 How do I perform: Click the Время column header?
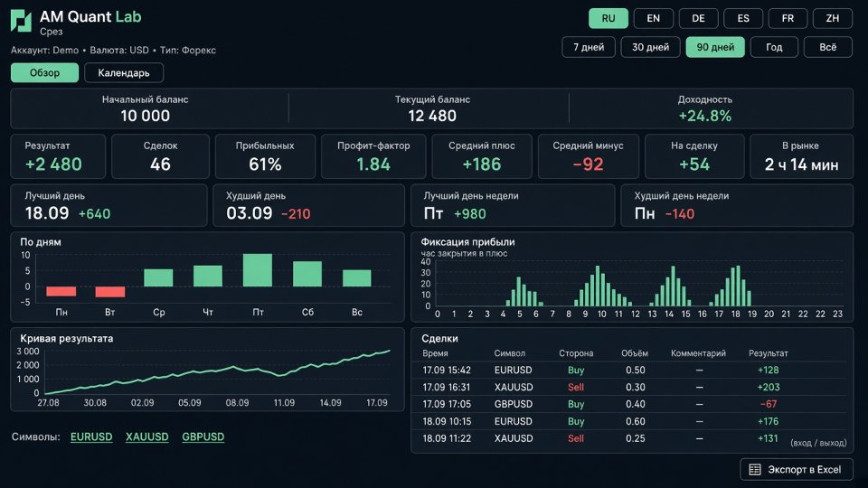[x=435, y=353]
